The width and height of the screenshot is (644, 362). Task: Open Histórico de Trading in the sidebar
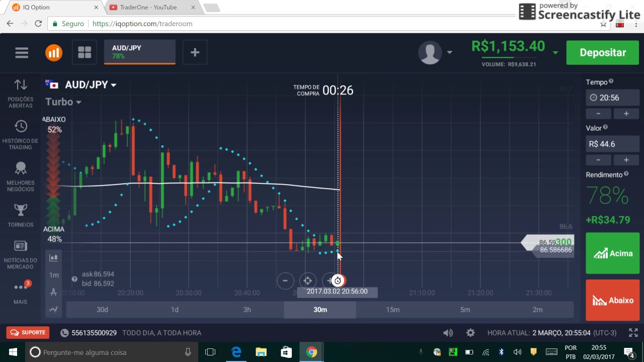(21, 135)
